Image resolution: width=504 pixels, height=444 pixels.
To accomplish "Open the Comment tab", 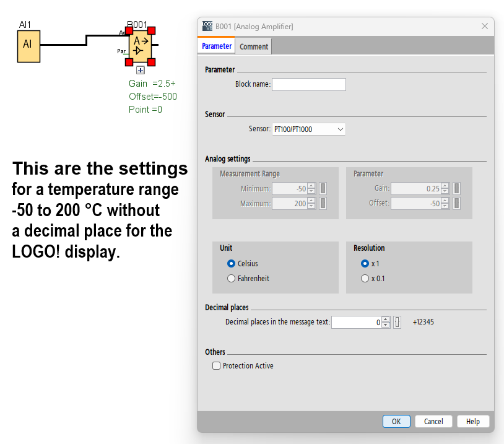I will [254, 46].
